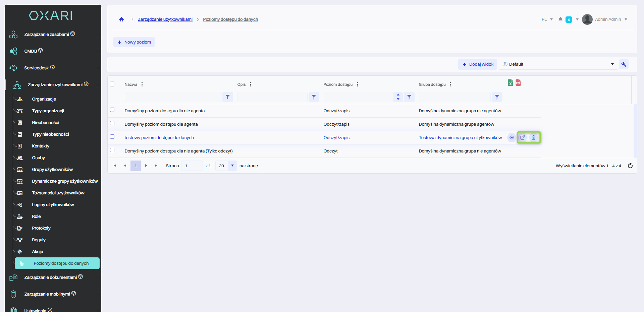Refresh the table data
The image size is (644, 312).
pos(630,166)
